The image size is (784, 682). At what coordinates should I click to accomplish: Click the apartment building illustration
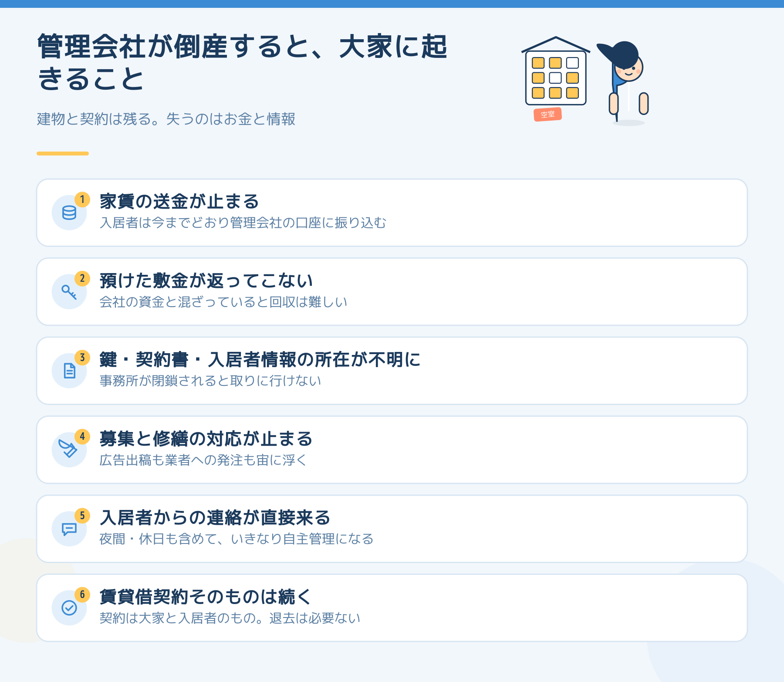click(556, 71)
